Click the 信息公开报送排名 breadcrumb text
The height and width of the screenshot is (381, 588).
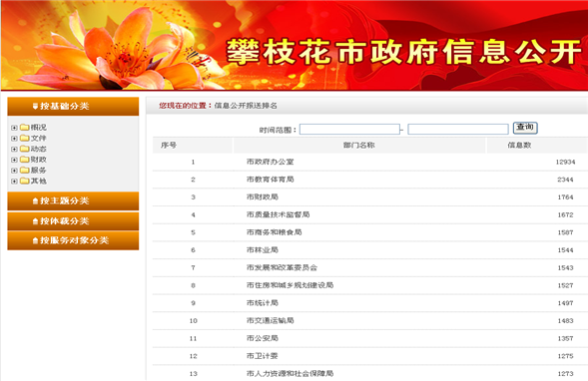point(246,106)
